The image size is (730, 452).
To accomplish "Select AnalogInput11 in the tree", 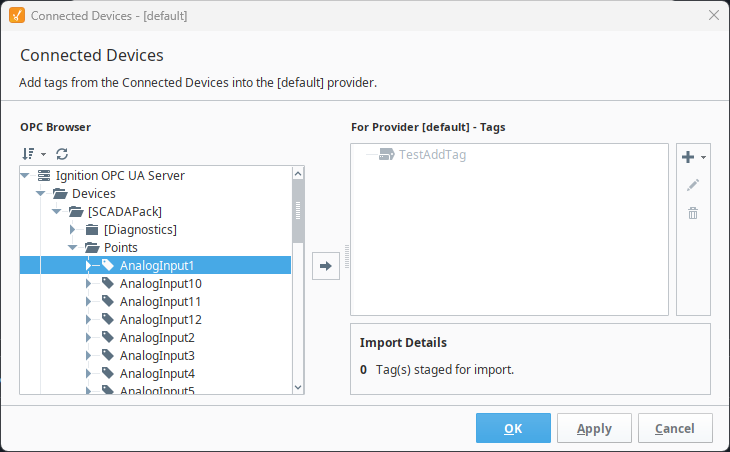I will click(x=160, y=302).
